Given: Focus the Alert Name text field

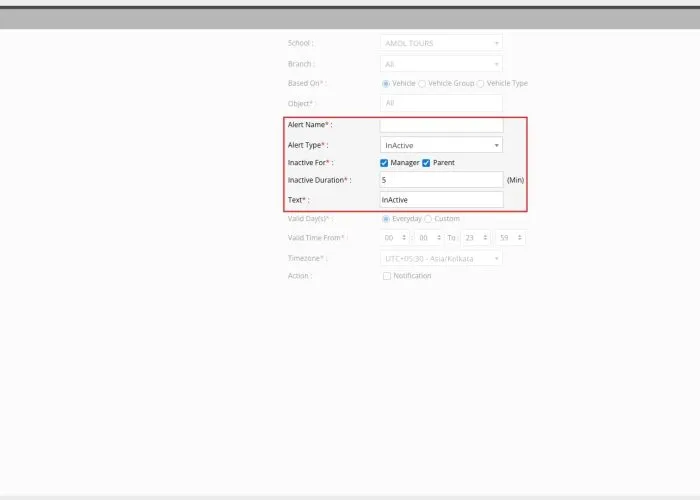Looking at the screenshot, I should coord(441,125).
